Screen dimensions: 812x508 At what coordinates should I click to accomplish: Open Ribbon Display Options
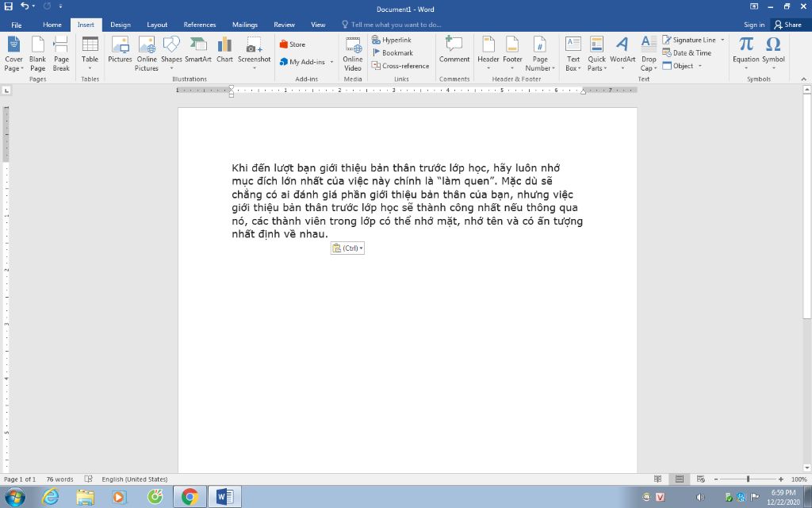(x=754, y=6)
